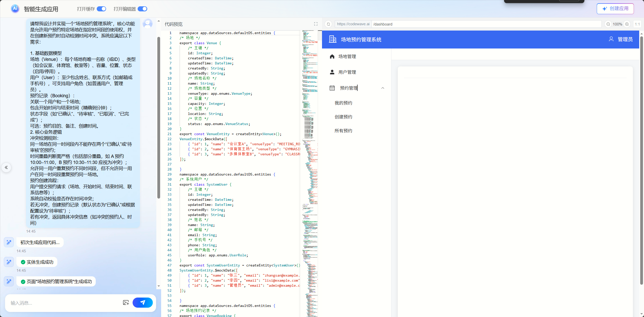Click the image upload icon in message box

(126, 302)
